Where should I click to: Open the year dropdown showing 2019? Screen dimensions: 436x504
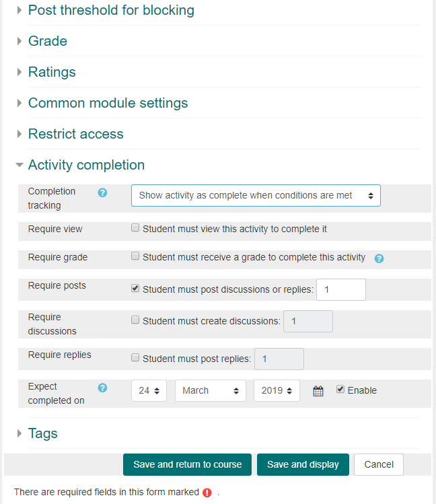tap(277, 390)
